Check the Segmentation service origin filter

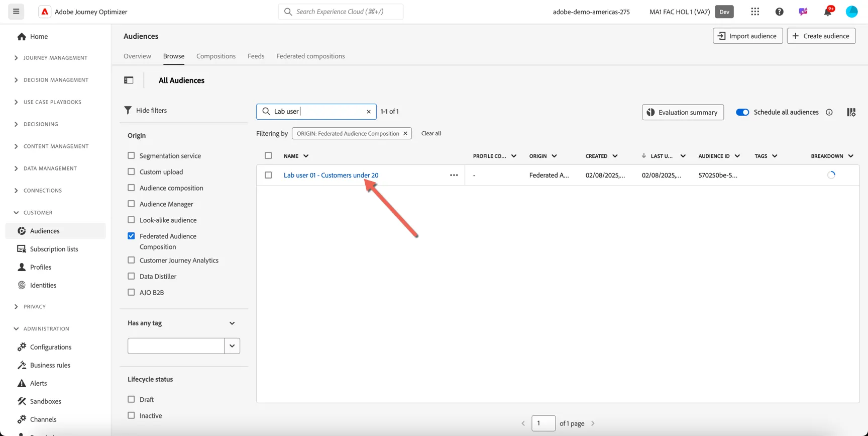pos(131,156)
